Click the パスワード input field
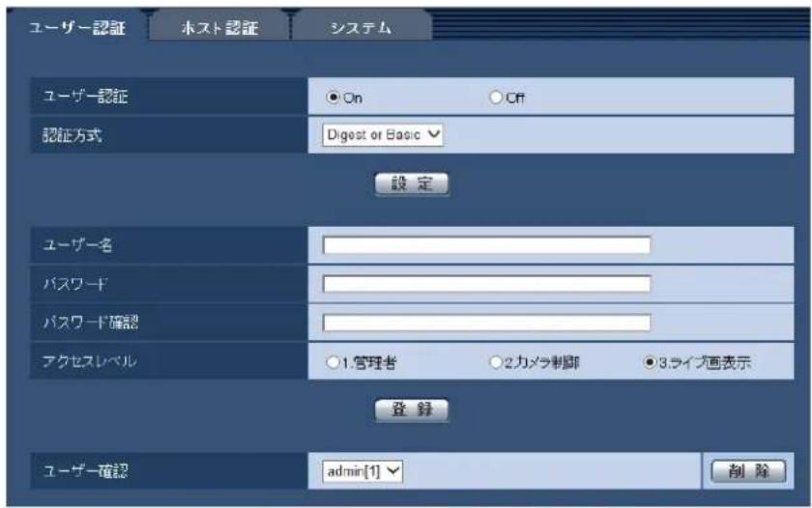The width and height of the screenshot is (812, 508). [x=486, y=284]
